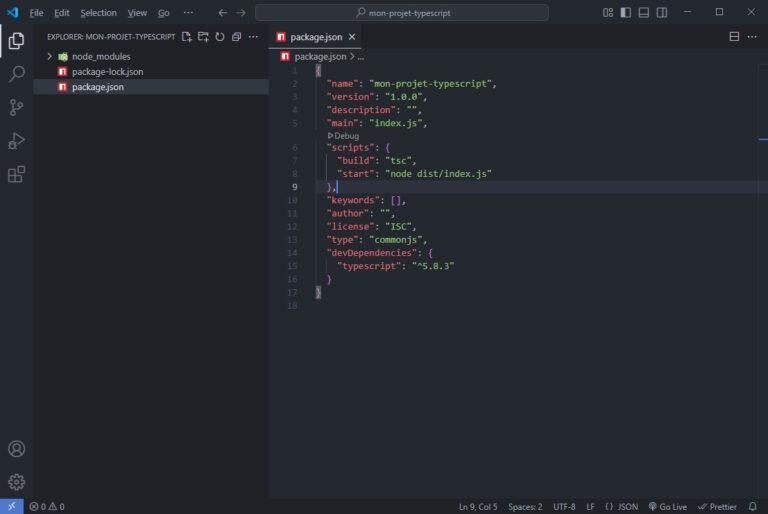Toggle the primary side bar
The width and height of the screenshot is (768, 514).
tap(625, 13)
